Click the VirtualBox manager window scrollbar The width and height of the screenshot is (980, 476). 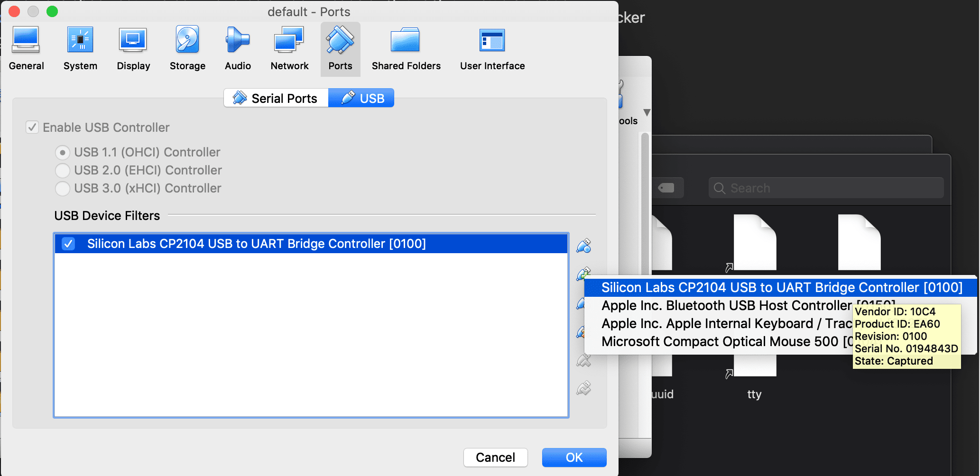[645, 204]
